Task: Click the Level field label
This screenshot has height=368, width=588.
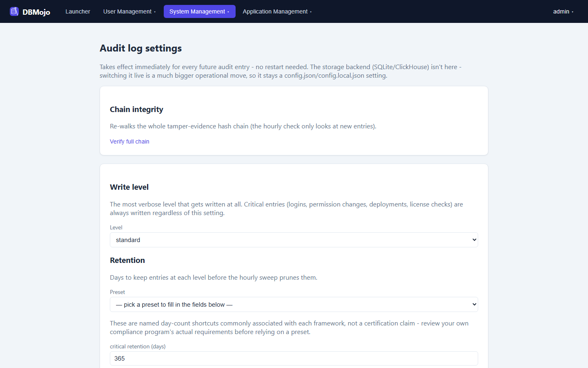Action: coord(116,227)
